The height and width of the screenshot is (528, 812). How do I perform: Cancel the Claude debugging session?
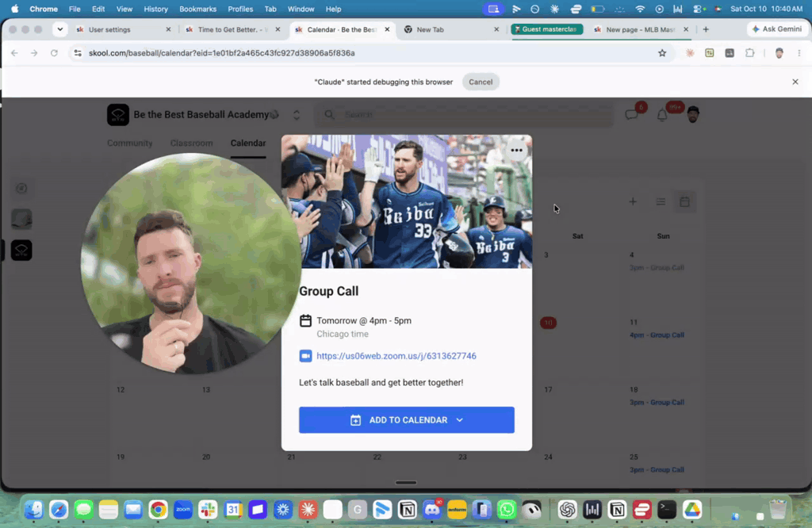(481, 82)
